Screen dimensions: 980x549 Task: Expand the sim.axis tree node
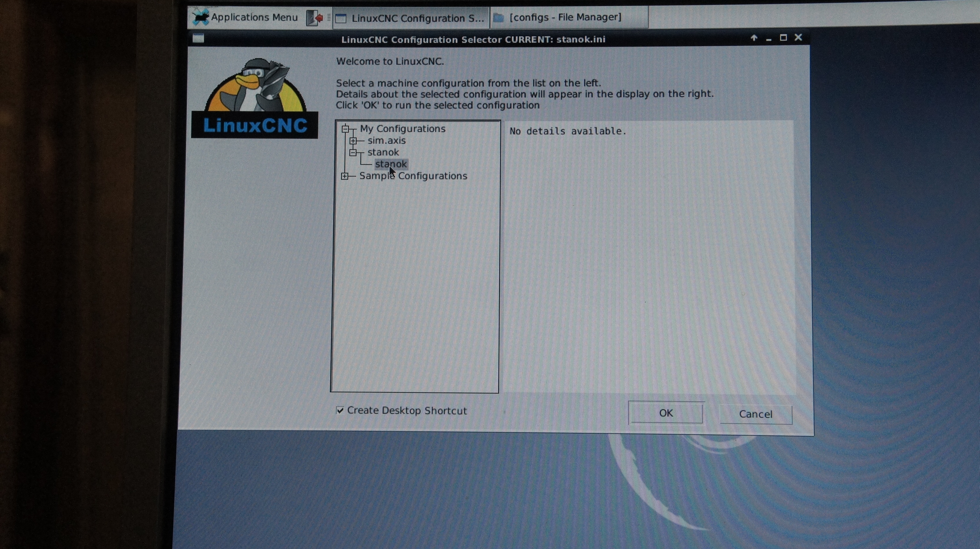(x=353, y=141)
